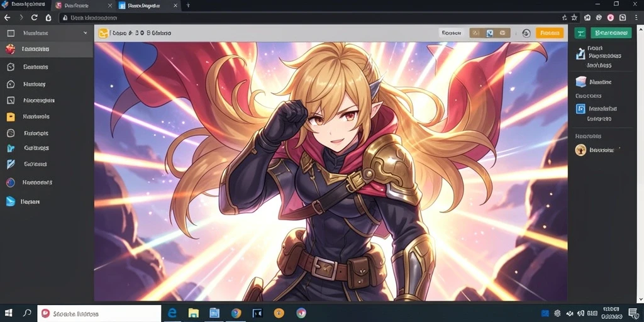This screenshot has width=644, height=322.
Task: Click the home icon beside the reload button
Action: (x=48, y=18)
